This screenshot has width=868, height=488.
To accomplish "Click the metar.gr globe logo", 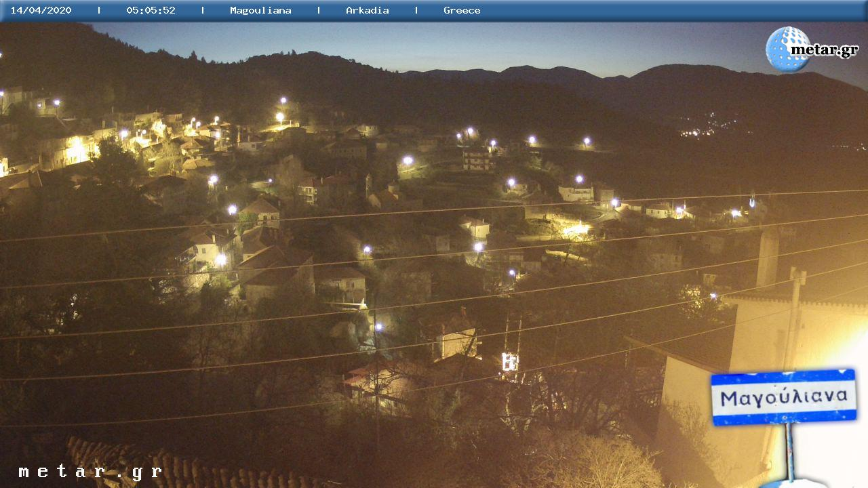I will coord(787,49).
